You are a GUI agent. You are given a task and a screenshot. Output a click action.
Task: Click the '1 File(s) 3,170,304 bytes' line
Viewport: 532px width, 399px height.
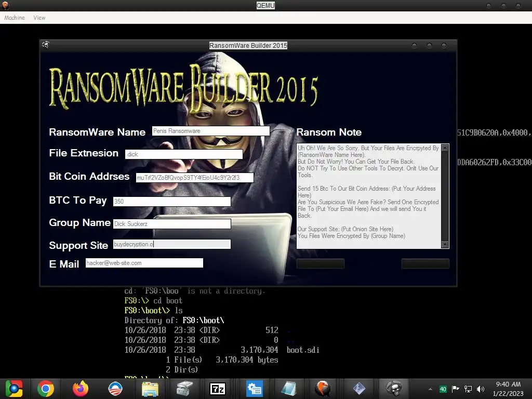coord(222,360)
